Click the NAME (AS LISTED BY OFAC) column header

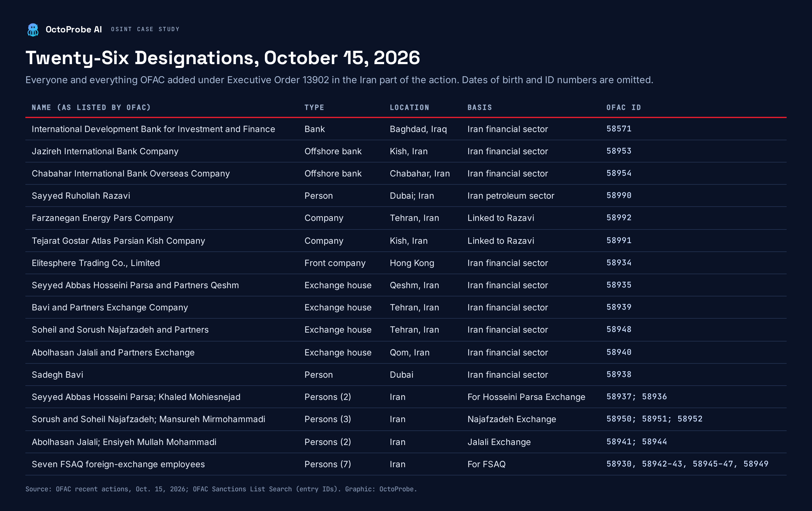91,108
